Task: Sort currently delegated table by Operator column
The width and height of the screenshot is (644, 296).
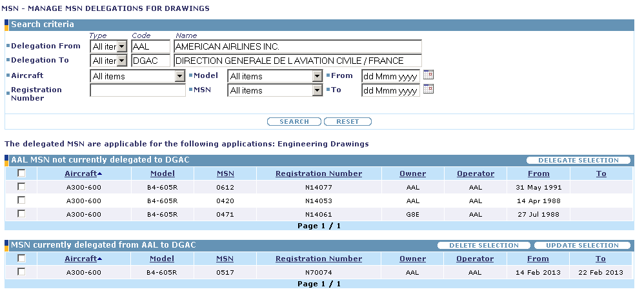Action: (475, 259)
